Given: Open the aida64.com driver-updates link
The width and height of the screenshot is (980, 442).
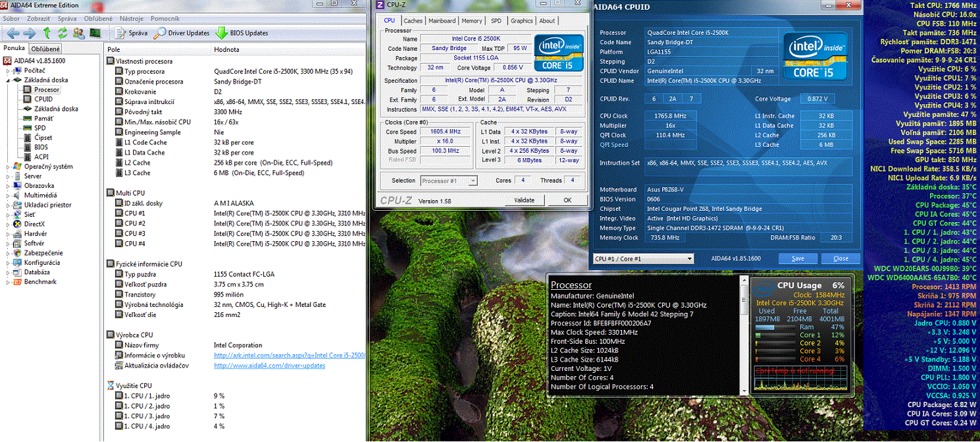Looking at the screenshot, I should (x=270, y=366).
